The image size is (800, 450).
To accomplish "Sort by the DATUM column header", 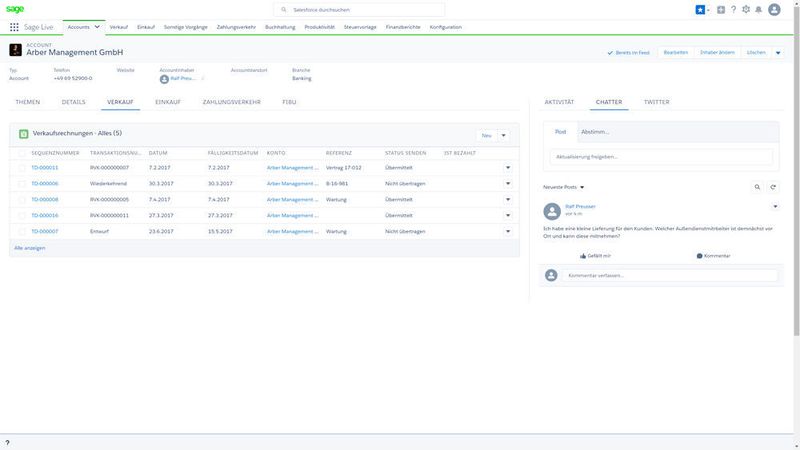I will click(158, 153).
